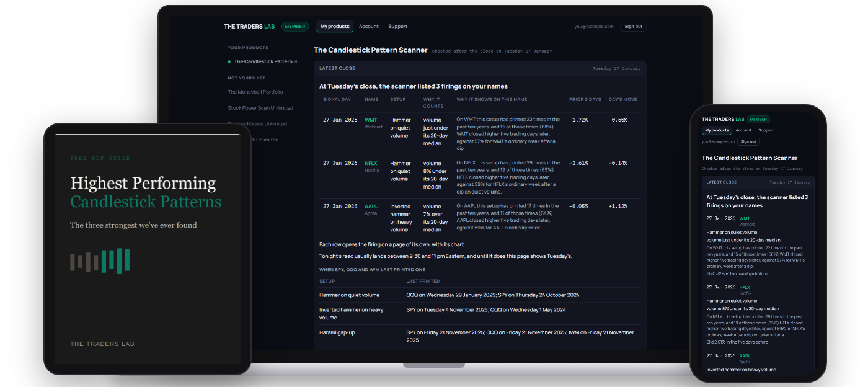This screenshot has width=868, height=387.
Task: Switch to Account tab on the laptop screen
Action: pos(369,27)
